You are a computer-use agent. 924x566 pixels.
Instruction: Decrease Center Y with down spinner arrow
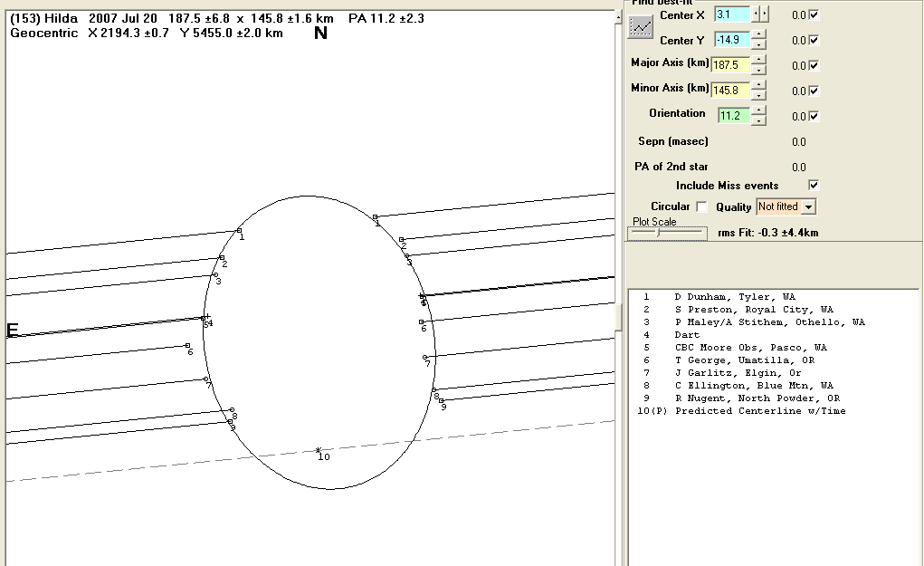pos(759,44)
